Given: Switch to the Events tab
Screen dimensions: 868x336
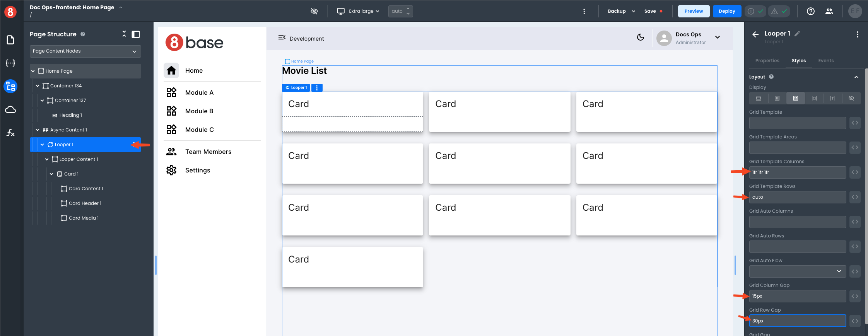Looking at the screenshot, I should coord(825,61).
